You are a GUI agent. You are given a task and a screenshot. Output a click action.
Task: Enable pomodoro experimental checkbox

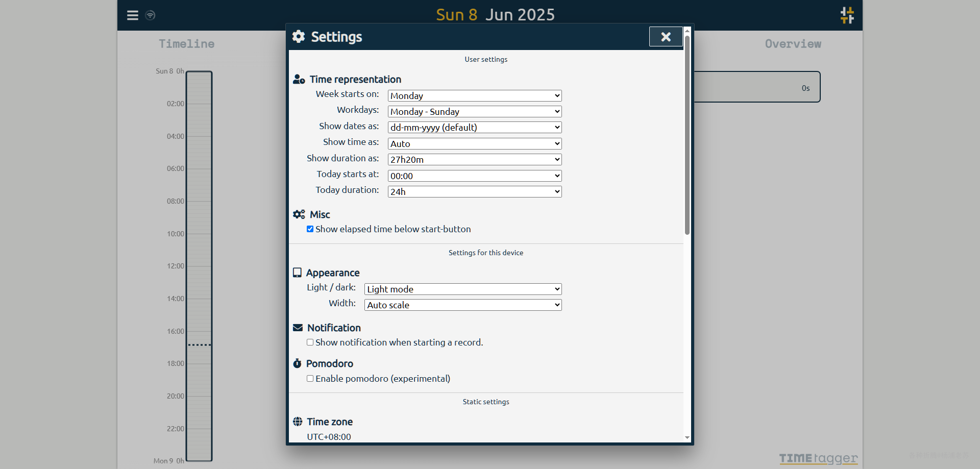tap(310, 379)
